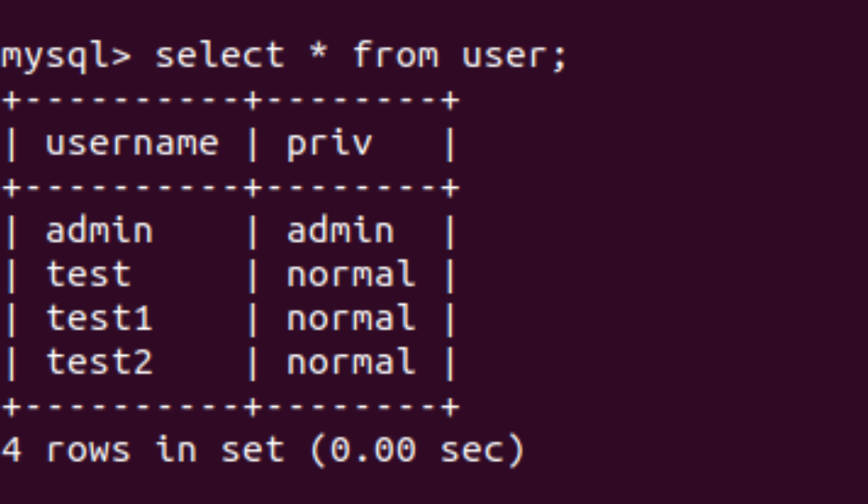Click the top table border line
This screenshot has width=868, height=504.
[x=230, y=100]
